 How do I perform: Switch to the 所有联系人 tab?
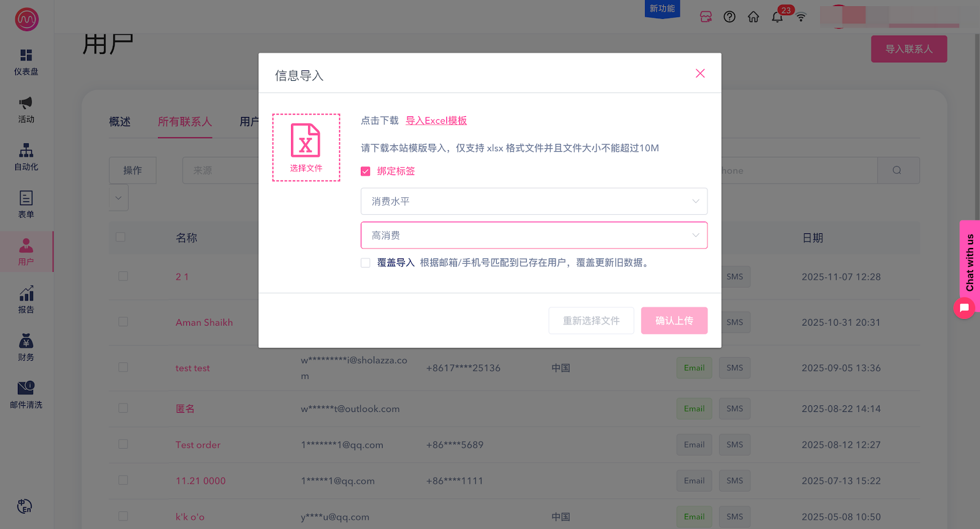point(185,122)
